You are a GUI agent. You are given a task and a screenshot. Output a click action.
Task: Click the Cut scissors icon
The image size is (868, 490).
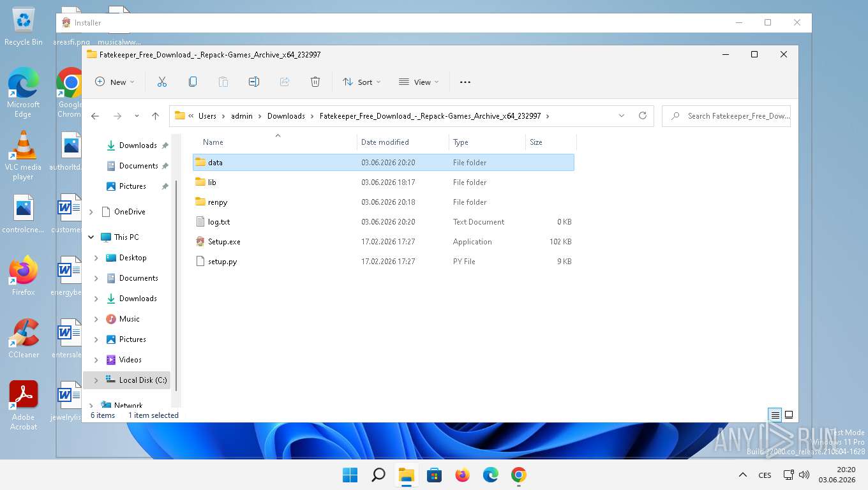tap(161, 82)
